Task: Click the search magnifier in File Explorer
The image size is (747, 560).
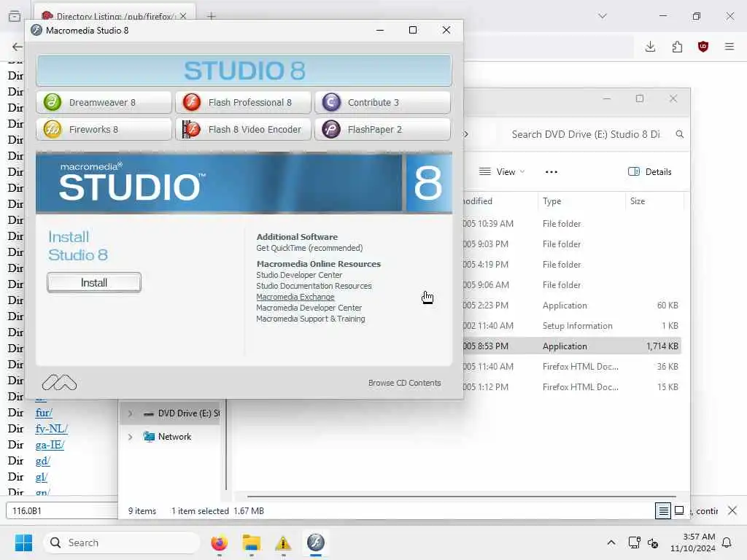Action: (x=680, y=135)
